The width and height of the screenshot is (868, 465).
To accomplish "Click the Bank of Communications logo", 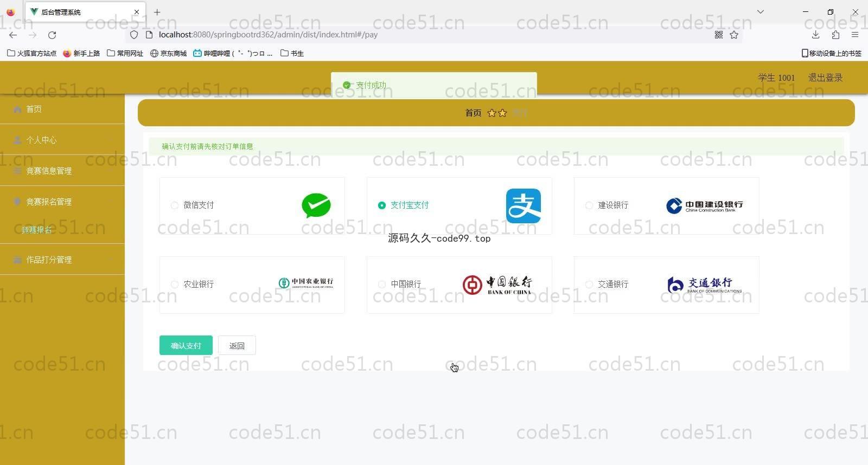I will [x=705, y=285].
